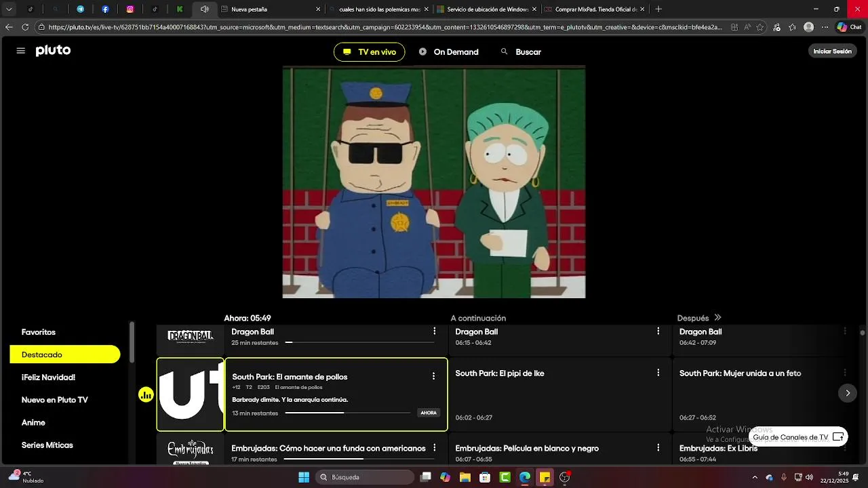Open the Copilot Chat button

850,27
